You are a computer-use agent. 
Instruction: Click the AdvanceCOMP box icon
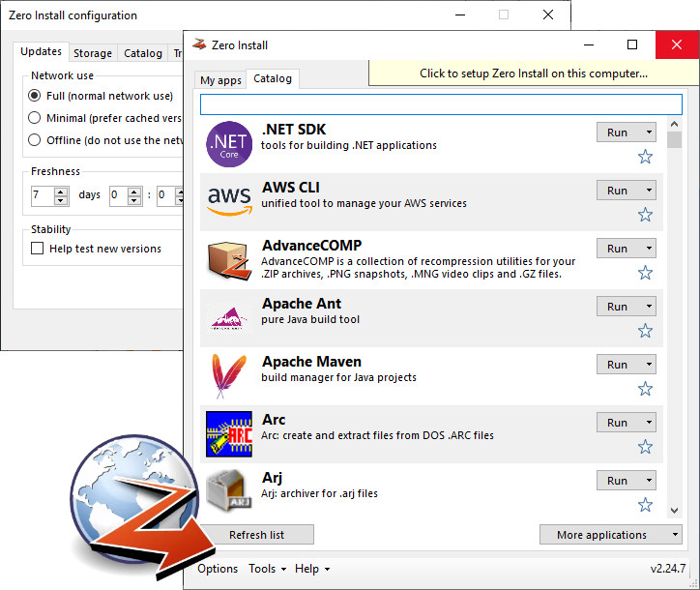(229, 259)
